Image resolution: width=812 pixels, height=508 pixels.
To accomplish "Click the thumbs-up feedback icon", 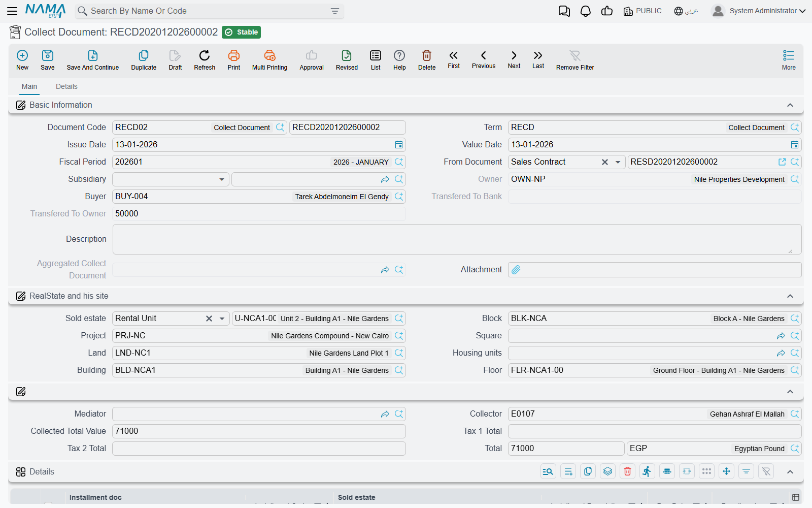I will [607, 11].
